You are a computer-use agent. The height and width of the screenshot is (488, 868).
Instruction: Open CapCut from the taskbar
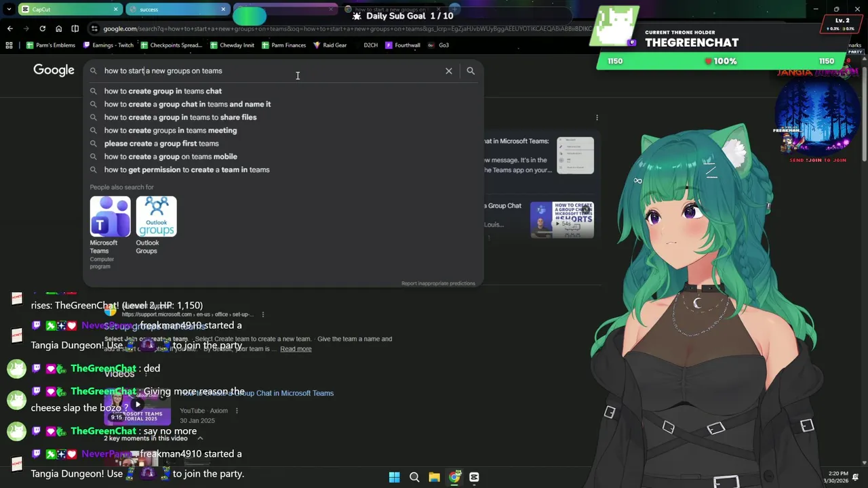(x=474, y=477)
